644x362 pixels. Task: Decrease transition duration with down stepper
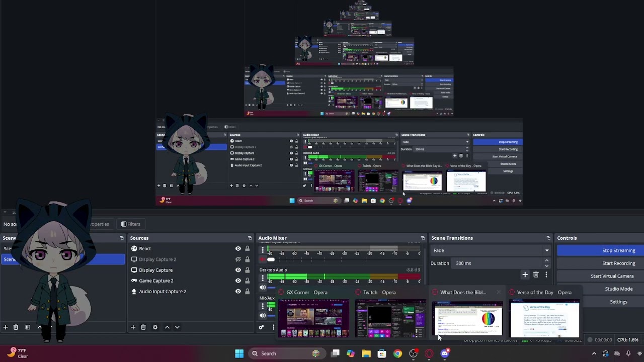point(546,265)
